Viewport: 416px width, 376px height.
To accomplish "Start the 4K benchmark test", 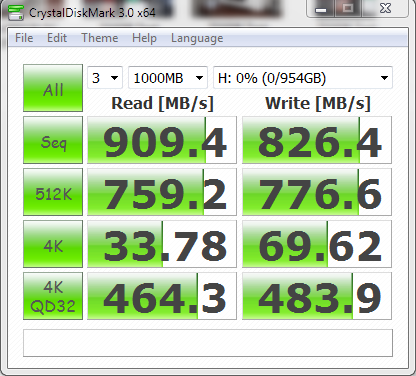I will pos(53,244).
